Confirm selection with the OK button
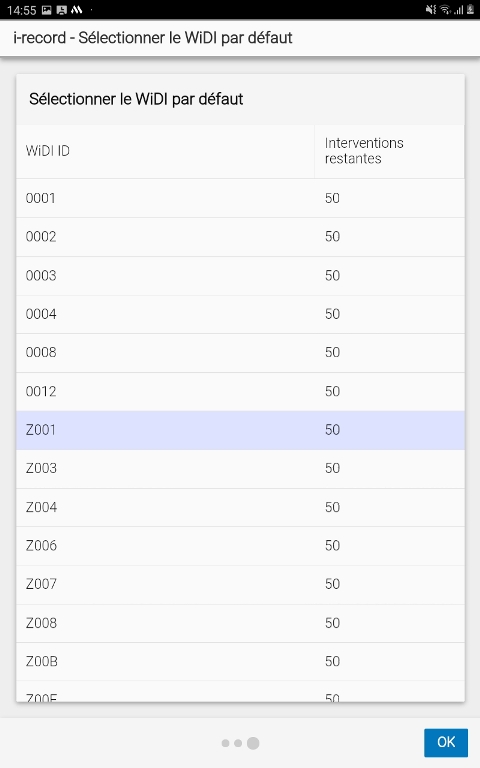Image resolution: width=480 pixels, height=768 pixels. click(446, 742)
